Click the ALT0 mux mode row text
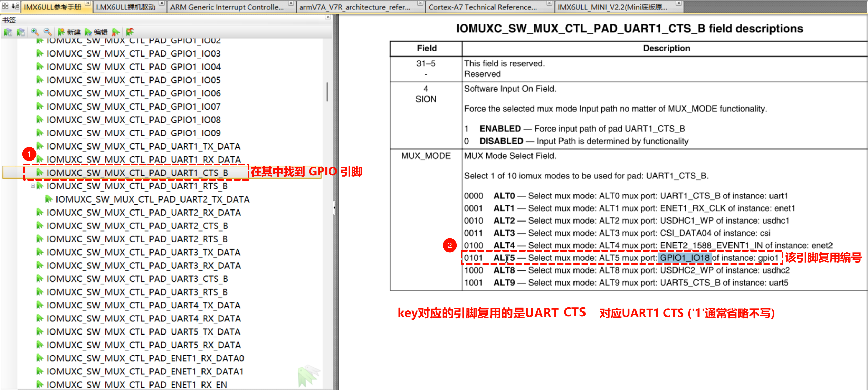Screen dimensions: 868x390 tap(626, 196)
